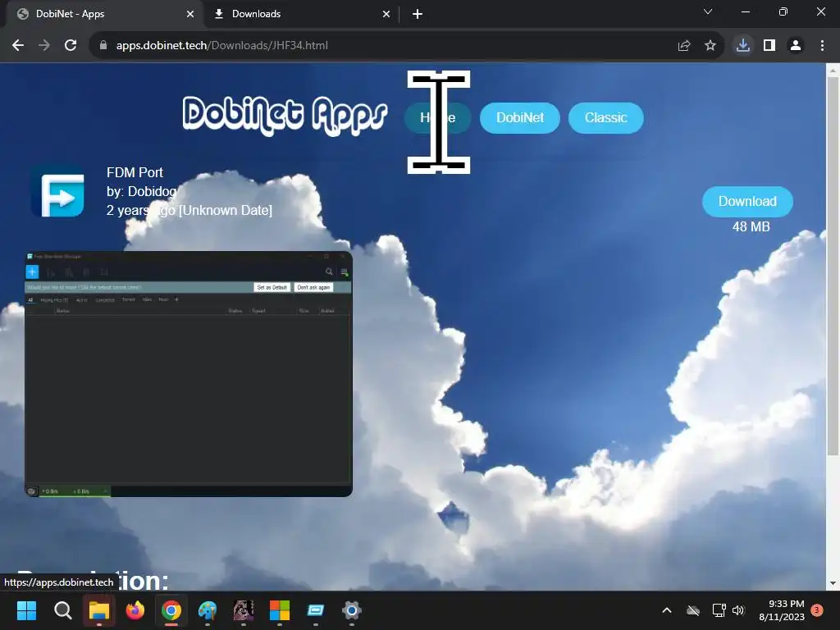Screen dimensions: 840x630
Task: Open Chrome's three-dot menu
Action: [822, 46]
